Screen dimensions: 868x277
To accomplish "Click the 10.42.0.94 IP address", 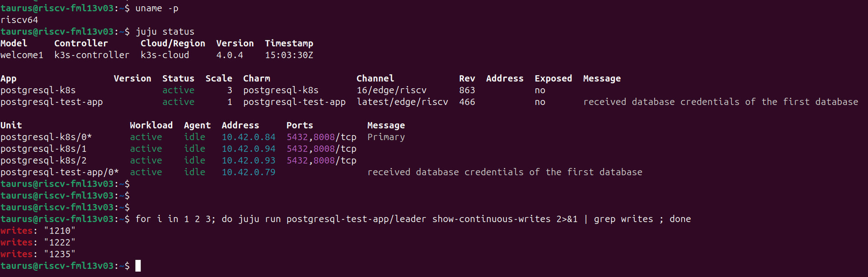I will click(248, 149).
